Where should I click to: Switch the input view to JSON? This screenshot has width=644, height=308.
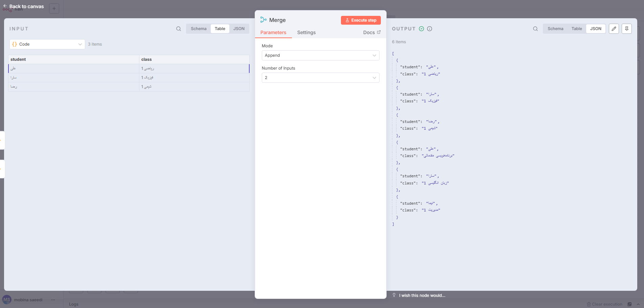[x=239, y=29]
